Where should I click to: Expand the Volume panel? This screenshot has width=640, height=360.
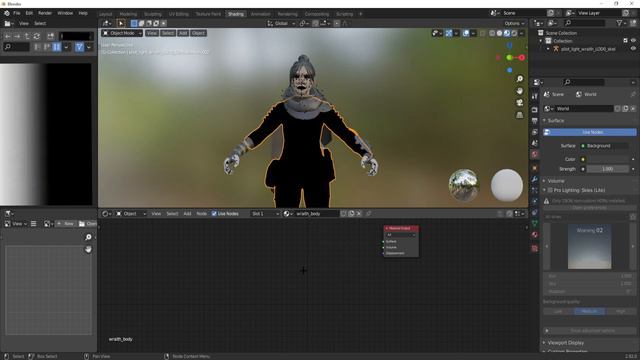click(556, 181)
